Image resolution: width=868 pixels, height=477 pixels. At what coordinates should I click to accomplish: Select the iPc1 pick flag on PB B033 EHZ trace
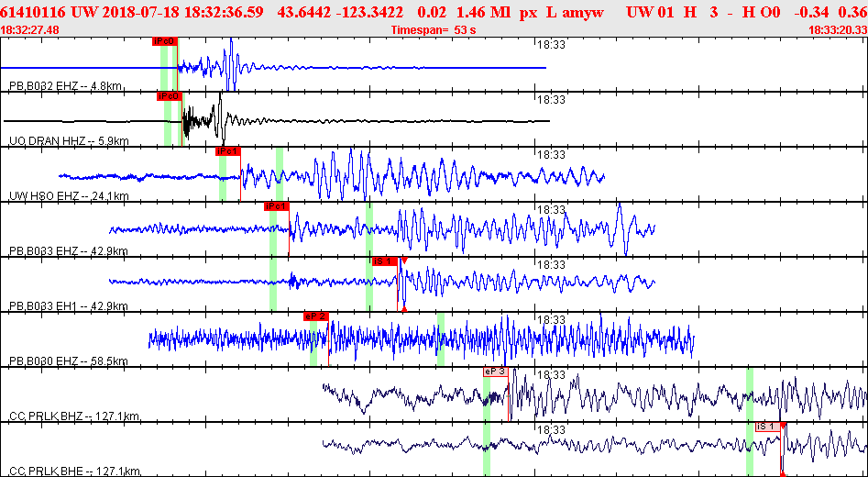[x=277, y=206]
